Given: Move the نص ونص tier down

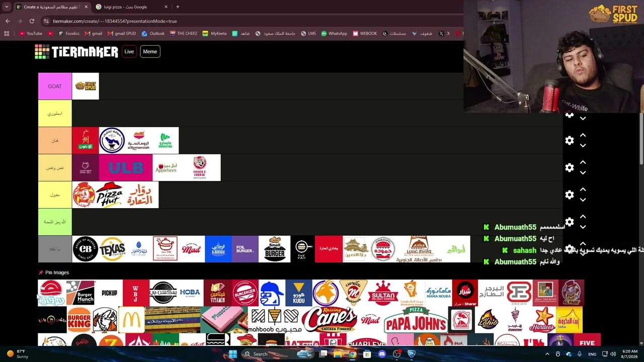Looking at the screenshot, I should (583, 173).
